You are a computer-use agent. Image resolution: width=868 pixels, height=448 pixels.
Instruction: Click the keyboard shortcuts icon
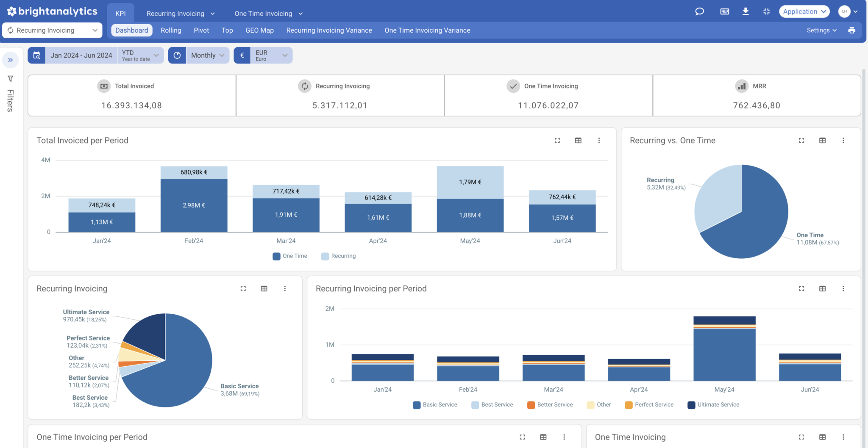tap(724, 11)
